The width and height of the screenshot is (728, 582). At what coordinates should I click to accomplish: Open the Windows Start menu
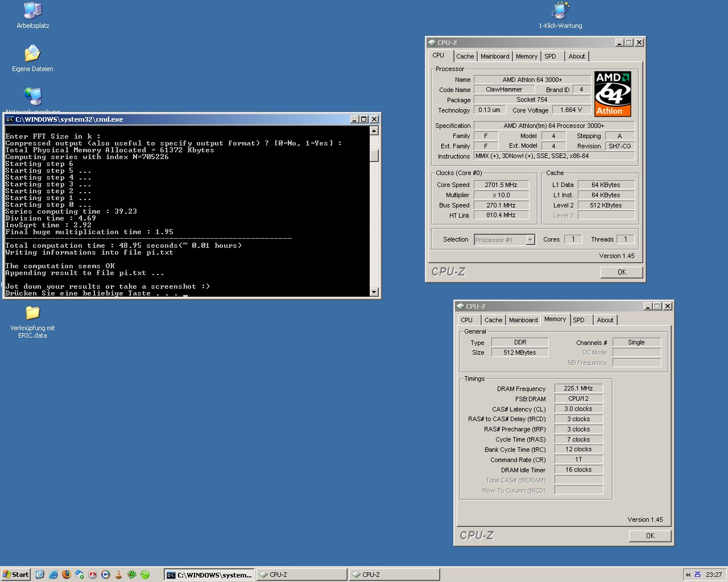click(x=16, y=575)
